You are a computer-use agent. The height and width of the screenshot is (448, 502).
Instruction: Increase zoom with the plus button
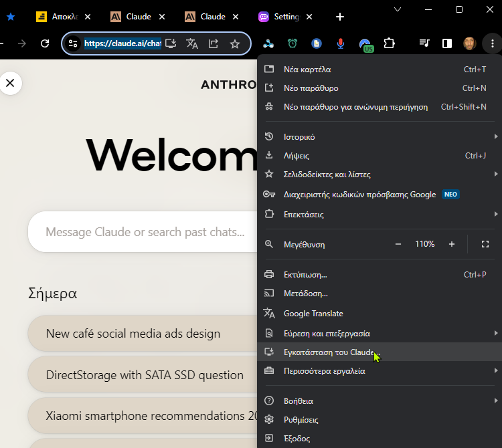point(451,244)
